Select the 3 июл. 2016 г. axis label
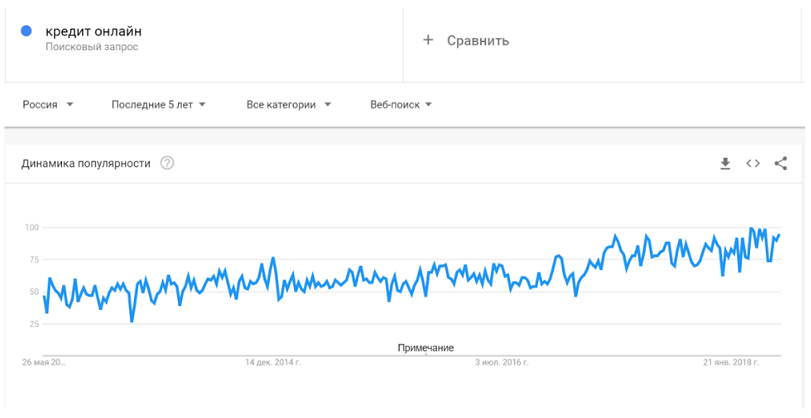The width and height of the screenshot is (811, 418). pyautogui.click(x=502, y=362)
